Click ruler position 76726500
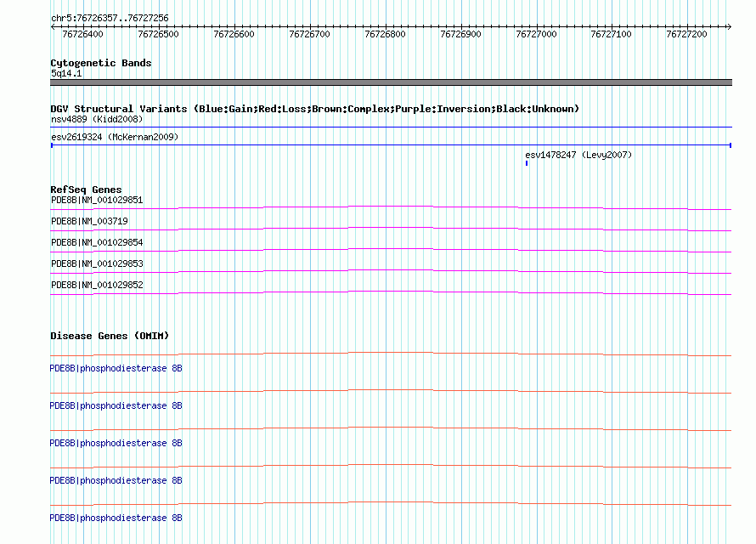Image resolution: width=756 pixels, height=544 pixels. [x=159, y=34]
